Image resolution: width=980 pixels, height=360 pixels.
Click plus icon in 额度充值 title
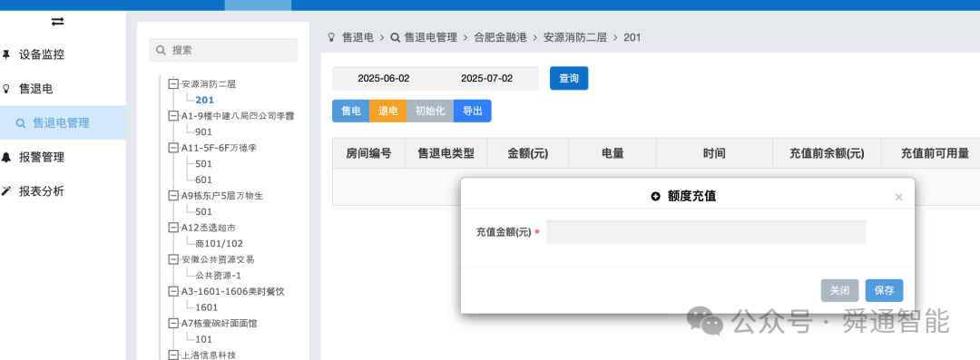pos(656,196)
